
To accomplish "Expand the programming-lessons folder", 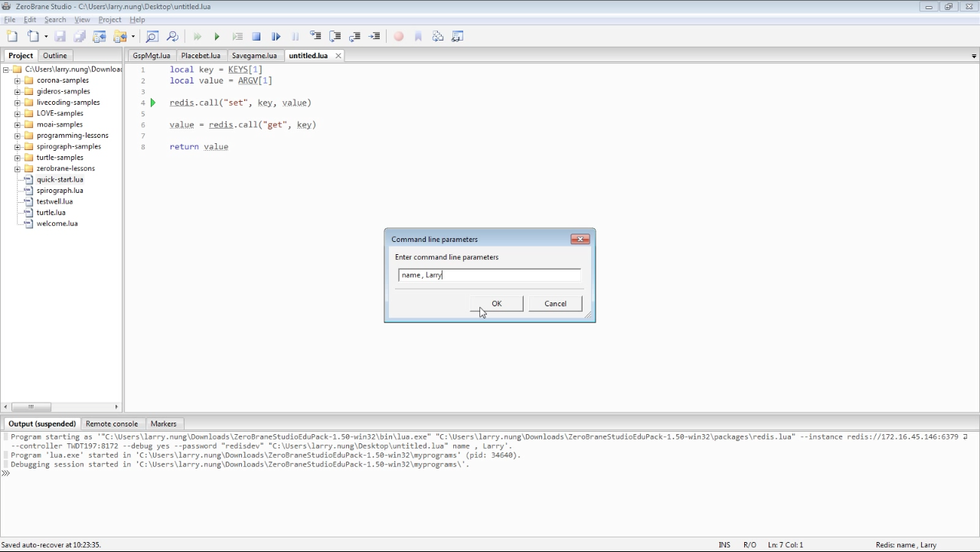I will [18, 136].
